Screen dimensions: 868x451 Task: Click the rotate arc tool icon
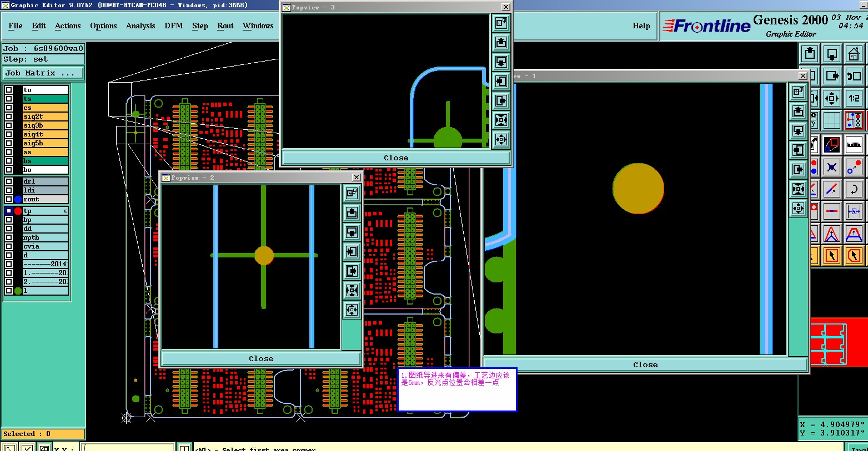coord(854,189)
